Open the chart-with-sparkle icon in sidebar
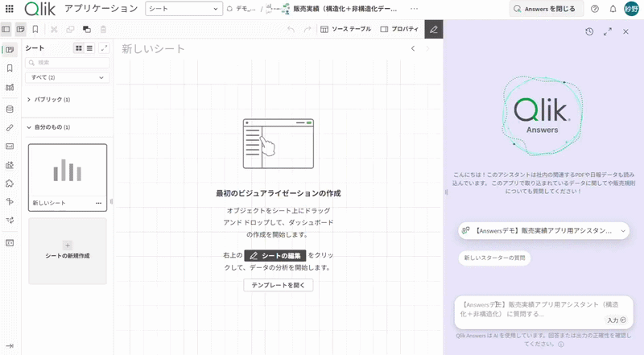This screenshot has height=355, width=644. coord(10,165)
